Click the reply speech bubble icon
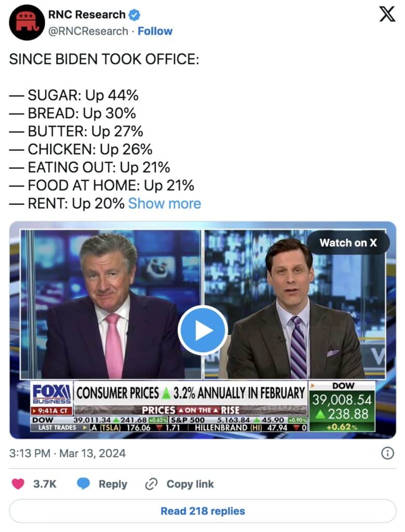This screenshot has width=405, height=532. pyautogui.click(x=84, y=484)
